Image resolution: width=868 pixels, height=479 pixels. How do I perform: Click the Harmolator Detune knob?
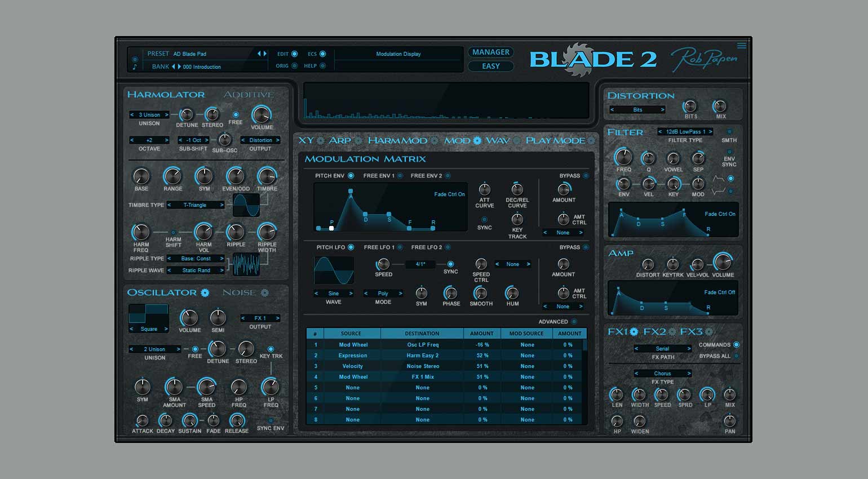[x=187, y=114]
